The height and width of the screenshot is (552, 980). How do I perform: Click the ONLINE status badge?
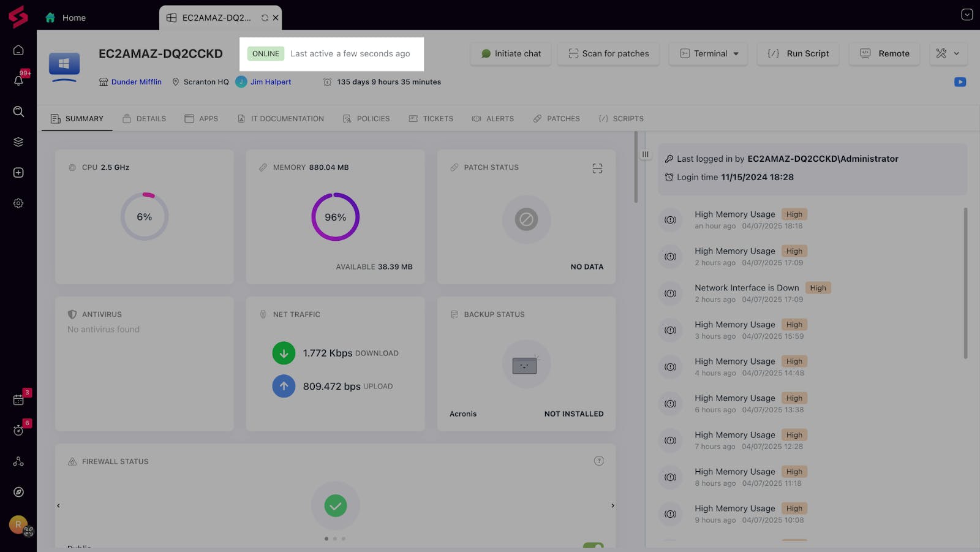(x=266, y=54)
